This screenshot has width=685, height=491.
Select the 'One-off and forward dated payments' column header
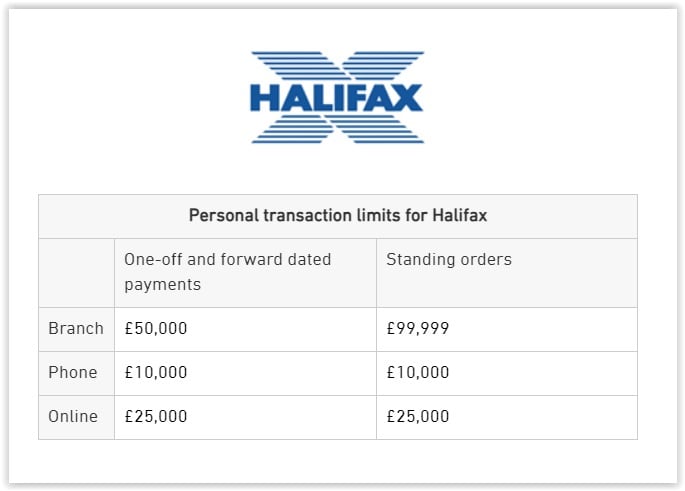pos(245,273)
